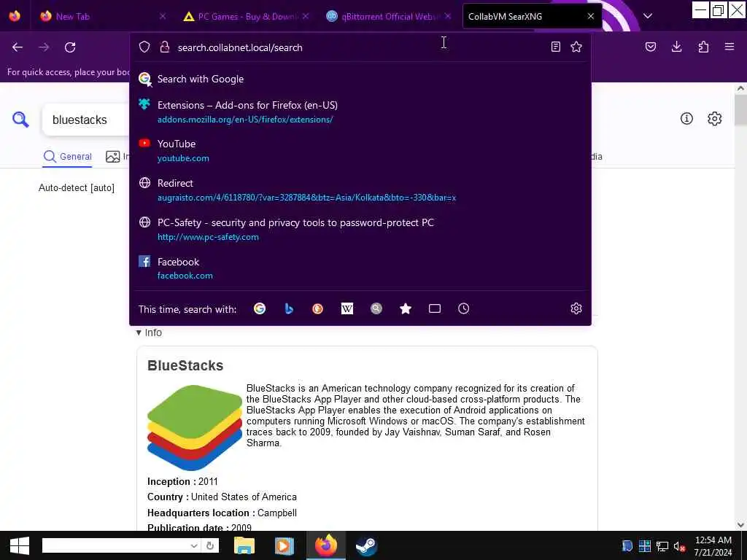Open the Firefox application menu
The width and height of the screenshot is (747, 560).
click(x=729, y=47)
